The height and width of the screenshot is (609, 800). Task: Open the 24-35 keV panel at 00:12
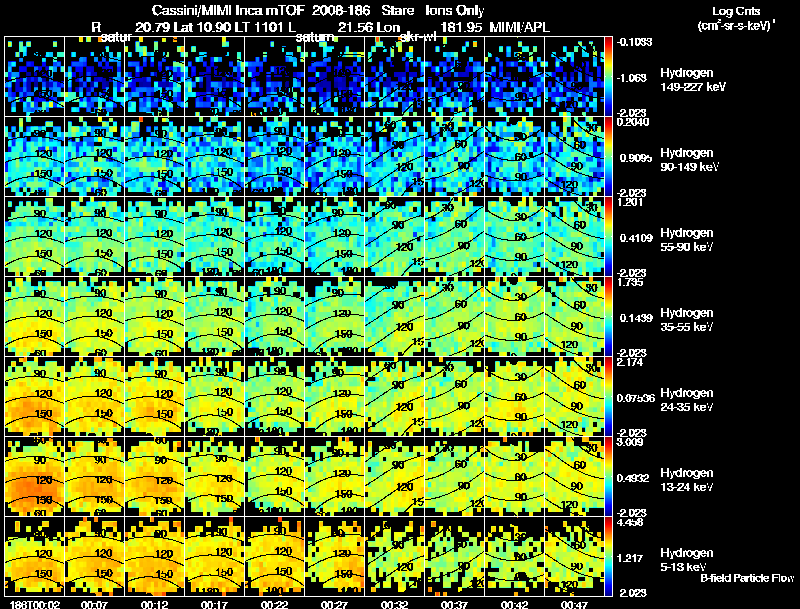point(155,397)
